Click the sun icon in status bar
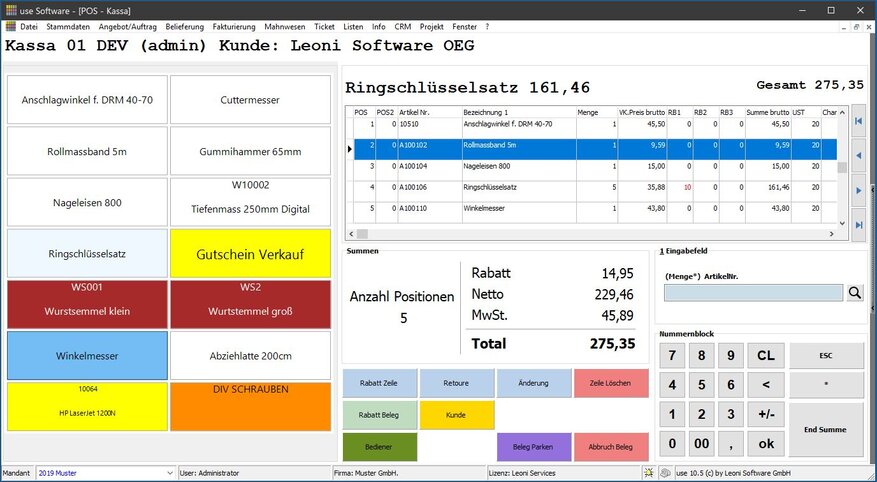The height and width of the screenshot is (482, 877). (649, 472)
